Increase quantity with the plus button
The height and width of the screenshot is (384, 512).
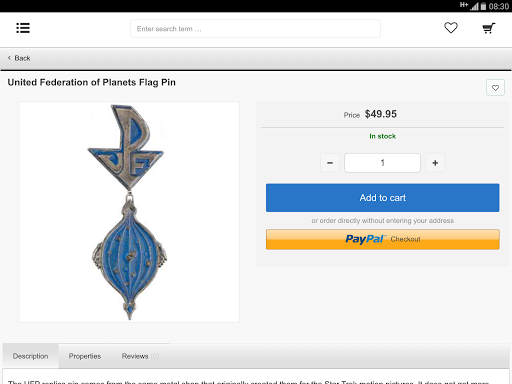point(435,163)
